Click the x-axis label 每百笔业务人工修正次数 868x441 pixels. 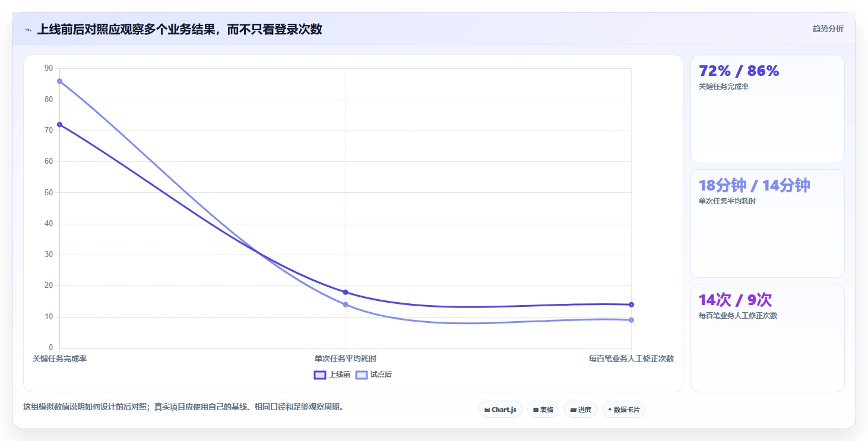tap(631, 358)
